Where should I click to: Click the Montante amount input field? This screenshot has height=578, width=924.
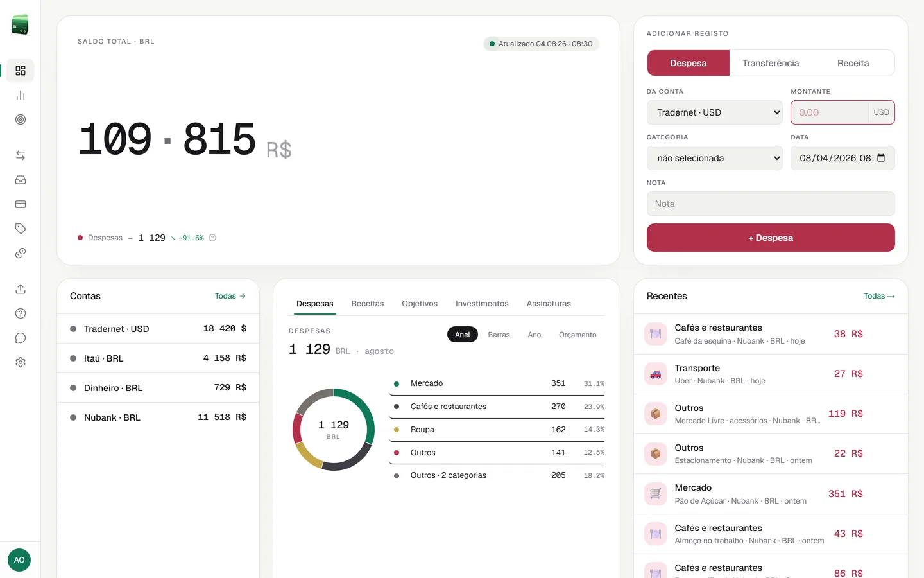click(830, 112)
